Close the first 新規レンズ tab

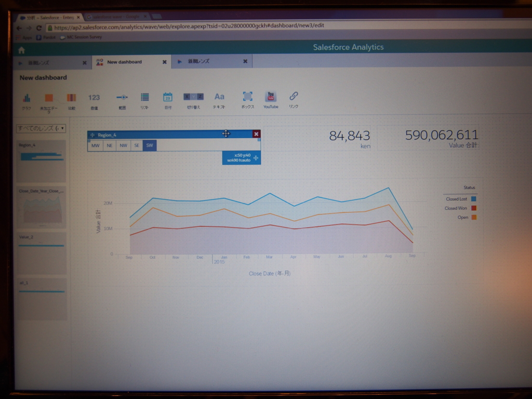pyautogui.click(x=85, y=63)
